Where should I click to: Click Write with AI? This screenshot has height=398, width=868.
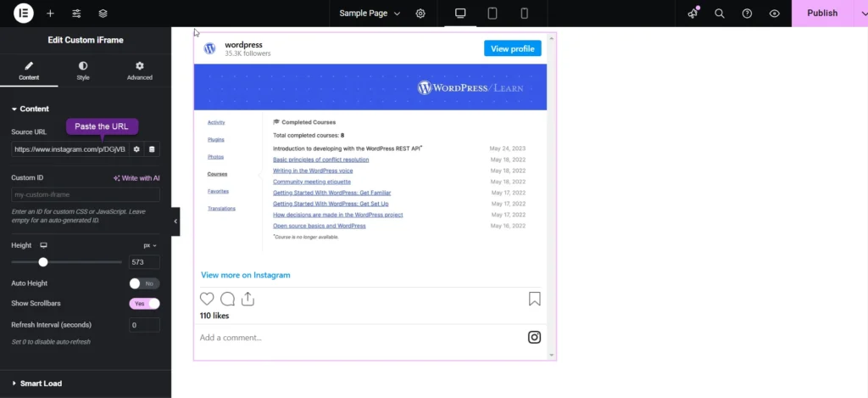click(136, 178)
